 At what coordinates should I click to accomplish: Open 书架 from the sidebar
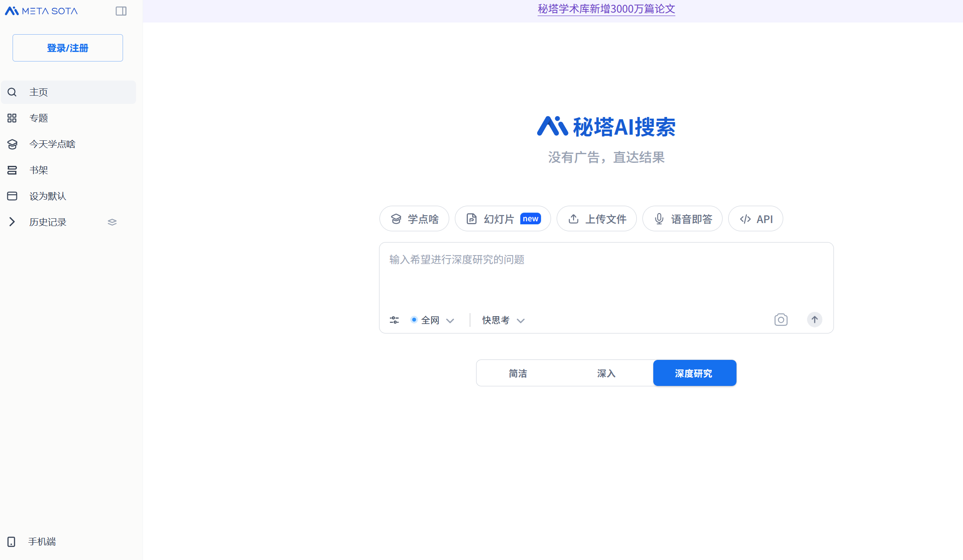pyautogui.click(x=38, y=170)
